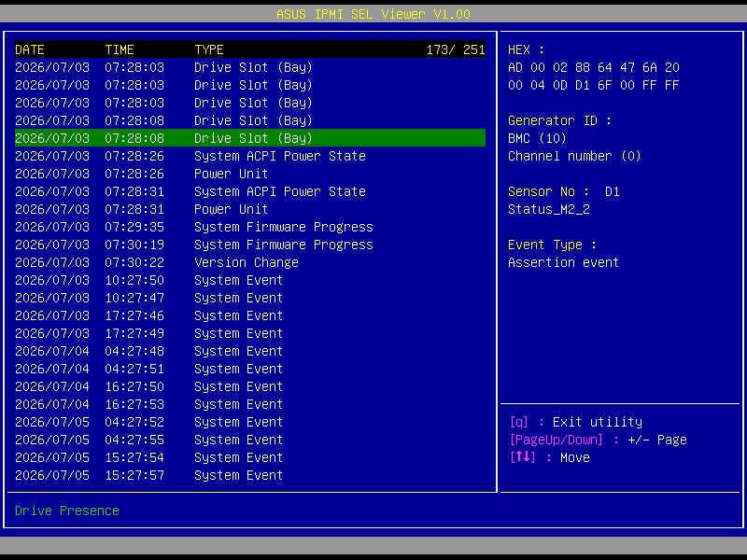This screenshot has width=747, height=560.
Task: Select the System ACPI Power State entry at 07:28:26
Action: pyautogui.click(x=250, y=156)
